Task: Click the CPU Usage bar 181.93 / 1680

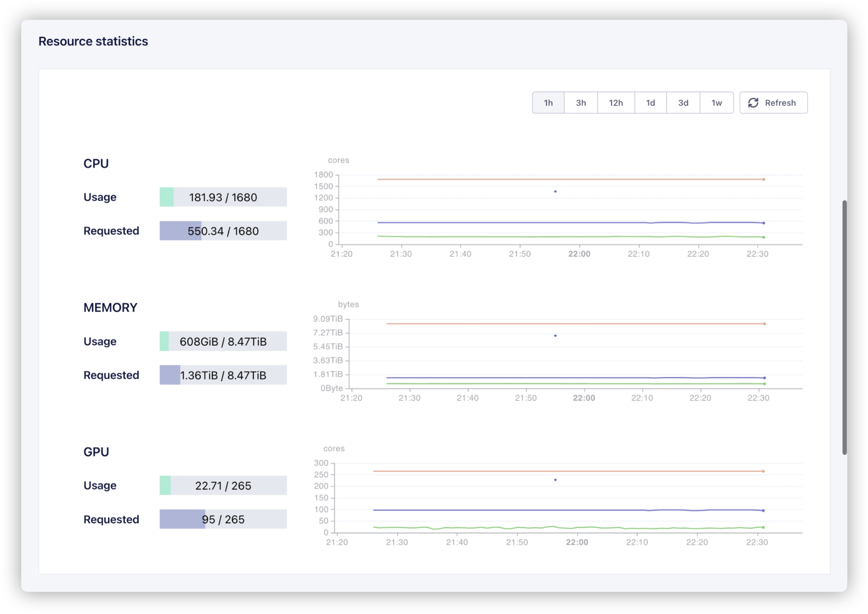Action: [223, 197]
